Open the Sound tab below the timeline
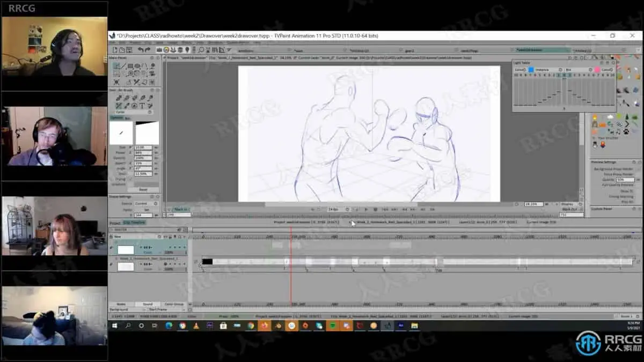The height and width of the screenshot is (362, 644). click(147, 304)
